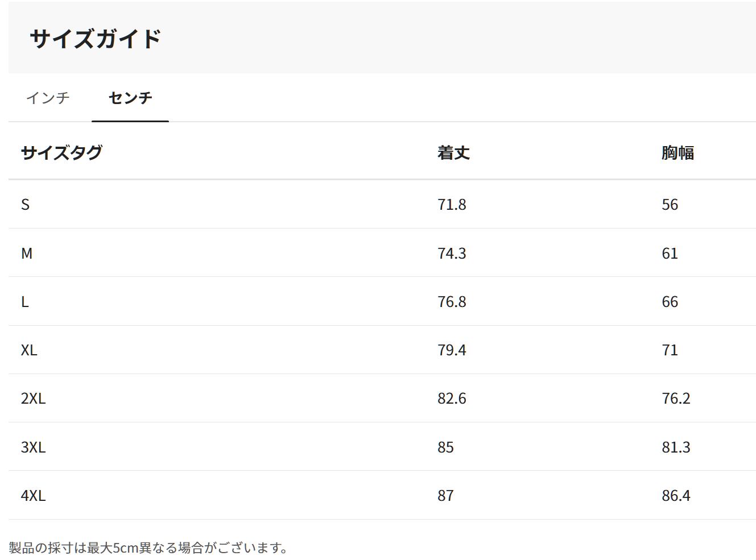Select the 3XL size row label
The height and width of the screenshot is (560, 756).
pos(33,447)
